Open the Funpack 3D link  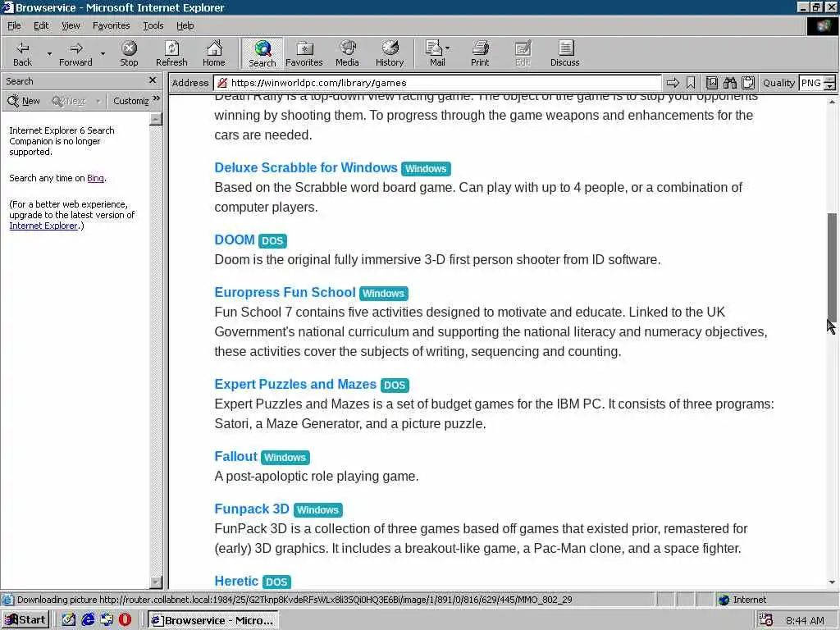(x=252, y=509)
